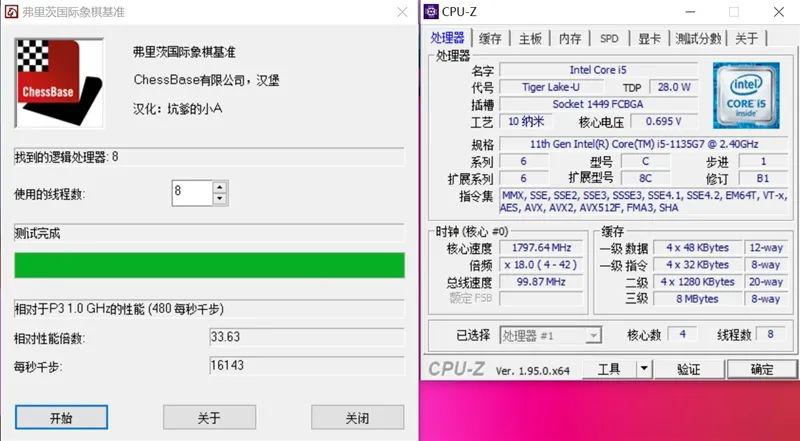
Task: Click the 20-way associativity value
Action: pos(766,282)
